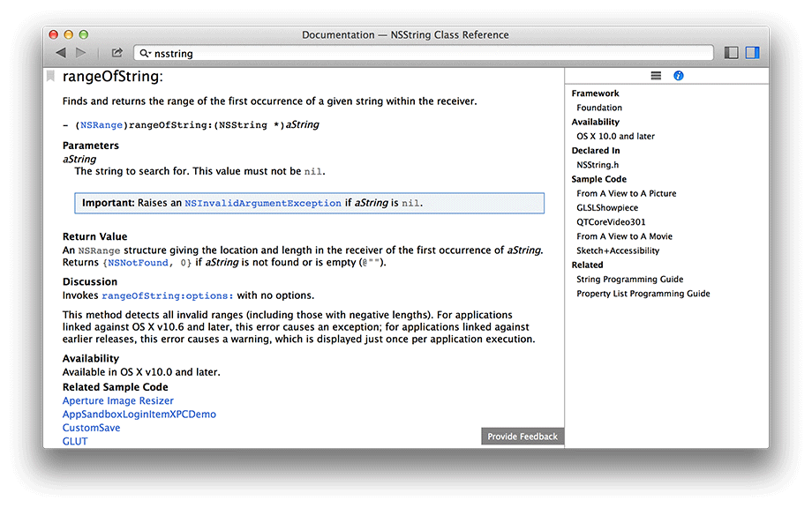
Task: Click the Parameters heading
Action: [91, 146]
